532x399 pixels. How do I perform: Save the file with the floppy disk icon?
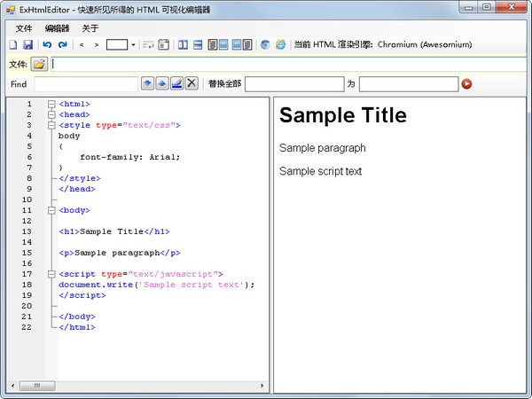pos(27,44)
